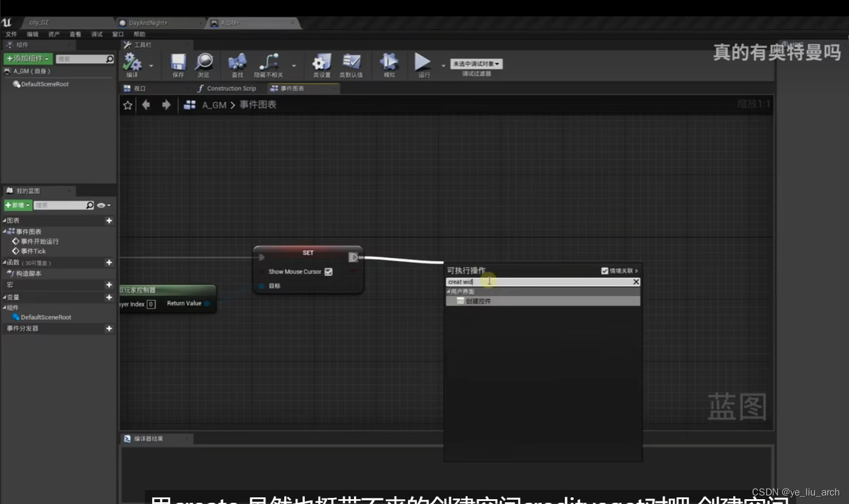Open the 资产 (Asset) menu
Screen dimensions: 849x504
tap(54, 35)
